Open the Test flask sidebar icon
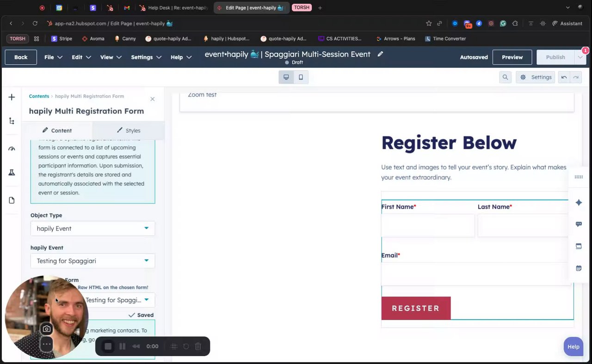 tap(12, 172)
